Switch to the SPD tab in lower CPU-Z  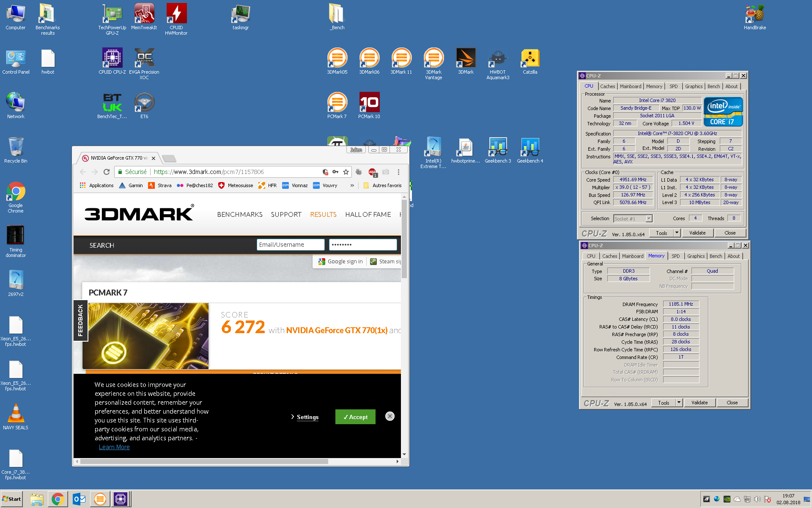[676, 256]
